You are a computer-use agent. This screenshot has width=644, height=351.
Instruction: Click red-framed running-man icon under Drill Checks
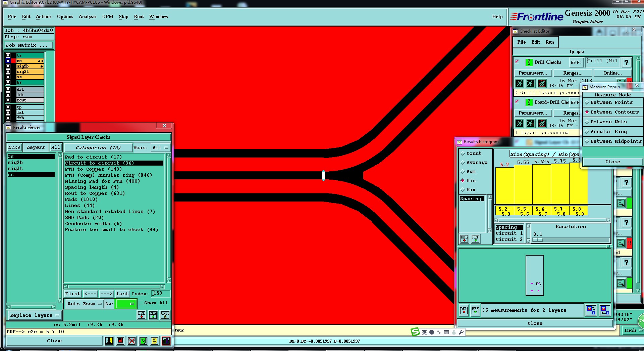[x=542, y=83]
